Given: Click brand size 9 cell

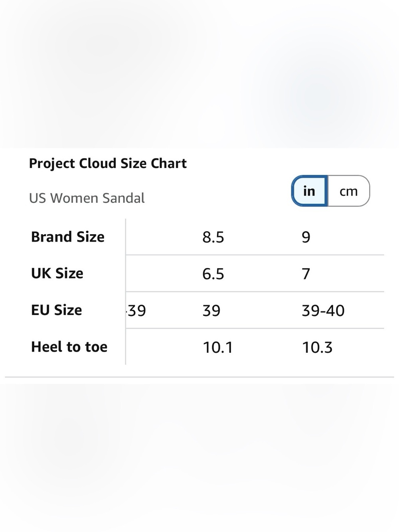Looking at the screenshot, I should 306,237.
